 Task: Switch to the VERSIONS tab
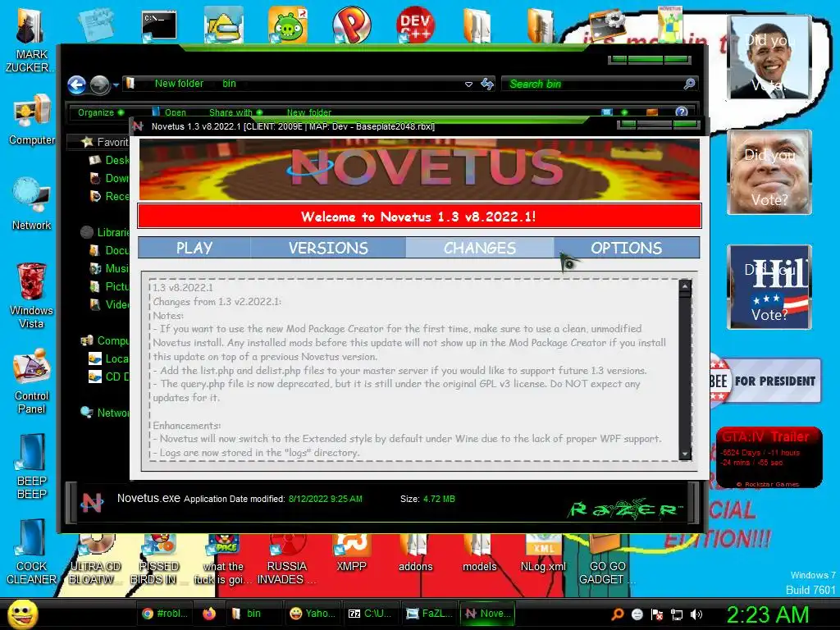pyautogui.click(x=328, y=248)
